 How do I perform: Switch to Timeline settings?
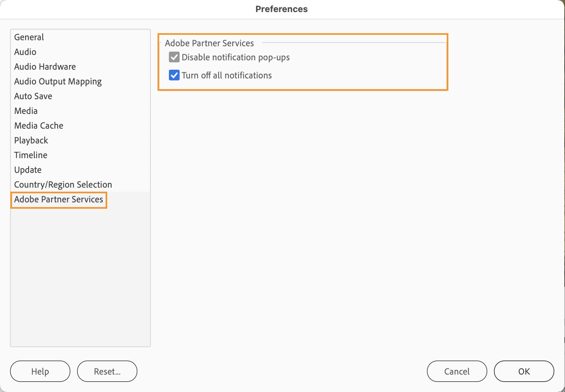30,155
